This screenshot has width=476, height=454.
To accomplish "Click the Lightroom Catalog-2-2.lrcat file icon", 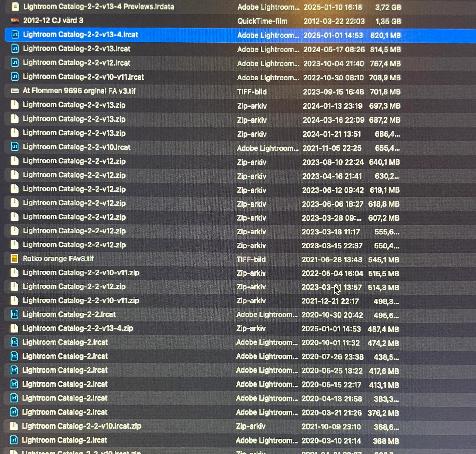I will pyautogui.click(x=14, y=314).
